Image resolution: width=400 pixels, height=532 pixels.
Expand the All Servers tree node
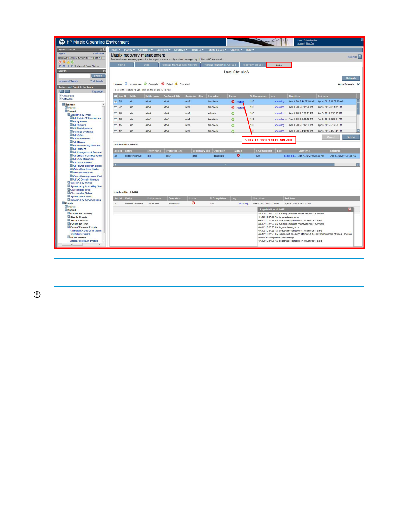(71, 125)
